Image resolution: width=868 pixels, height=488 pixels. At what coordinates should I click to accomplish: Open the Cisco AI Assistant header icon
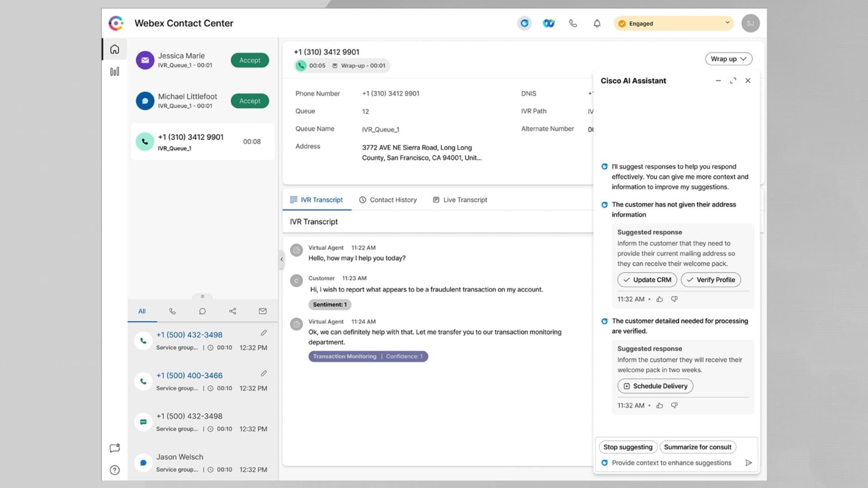(524, 23)
